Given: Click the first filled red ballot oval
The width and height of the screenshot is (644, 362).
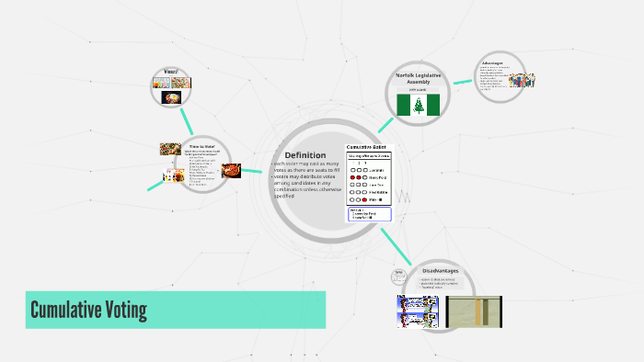Looking at the screenshot, I should [352, 177].
